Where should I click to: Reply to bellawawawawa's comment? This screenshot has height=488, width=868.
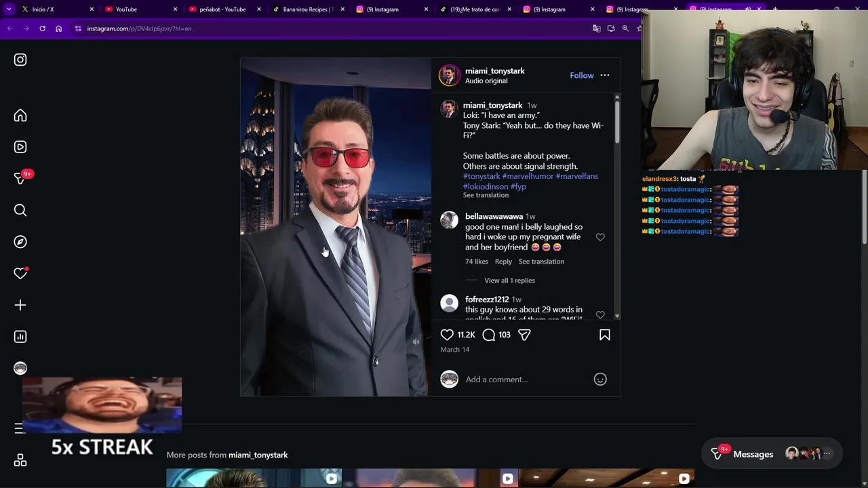pos(503,262)
